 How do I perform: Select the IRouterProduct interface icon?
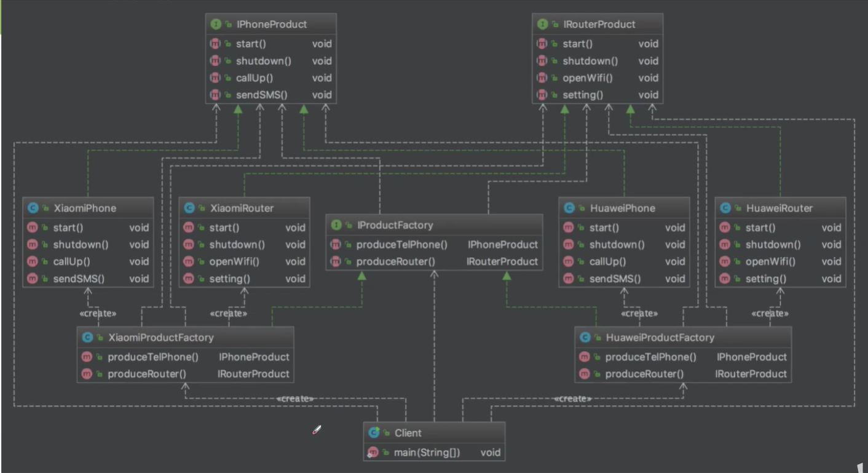click(542, 25)
